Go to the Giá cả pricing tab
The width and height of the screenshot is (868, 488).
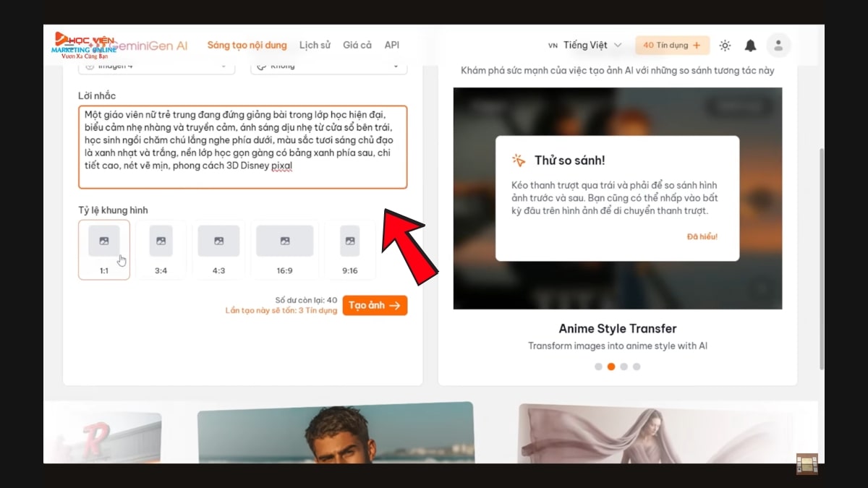tap(357, 45)
